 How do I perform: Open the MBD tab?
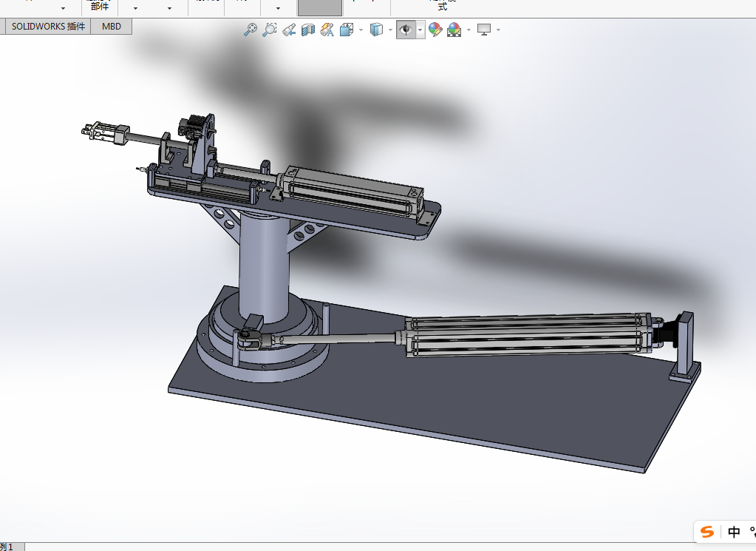tap(112, 27)
